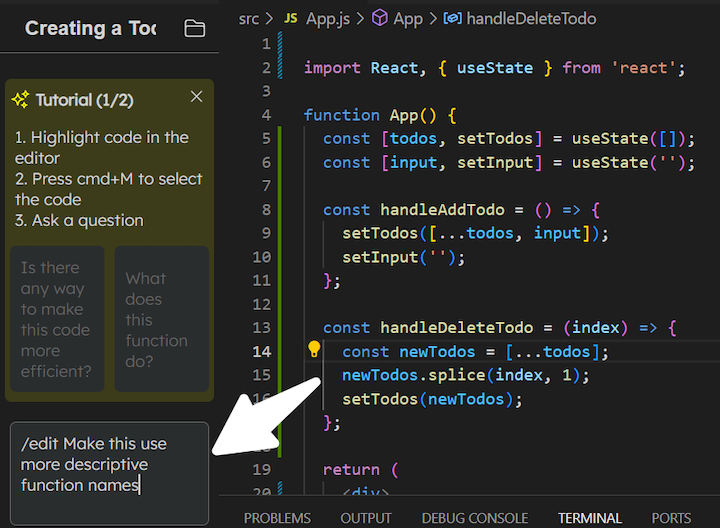Click the cube symbol icon before App
Image resolution: width=720 pixels, height=528 pixels.
pos(380,18)
